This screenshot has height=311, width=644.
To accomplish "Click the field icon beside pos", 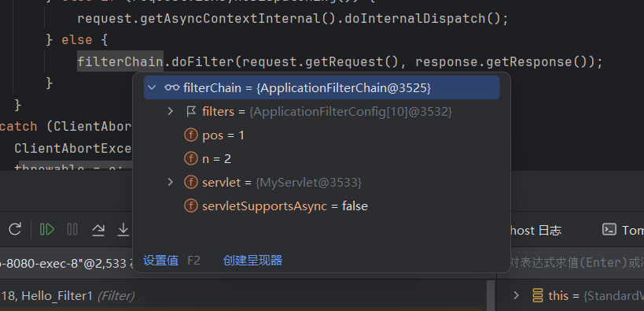I will (x=191, y=135).
